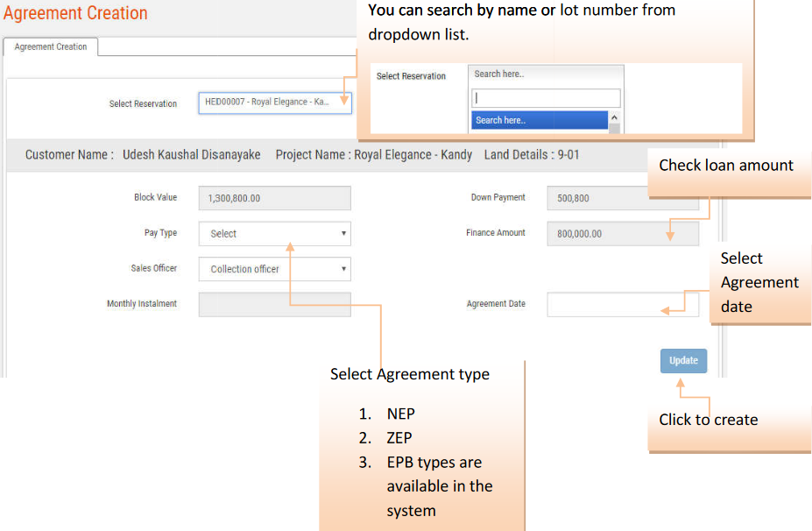Click the Block Value field

(x=274, y=198)
